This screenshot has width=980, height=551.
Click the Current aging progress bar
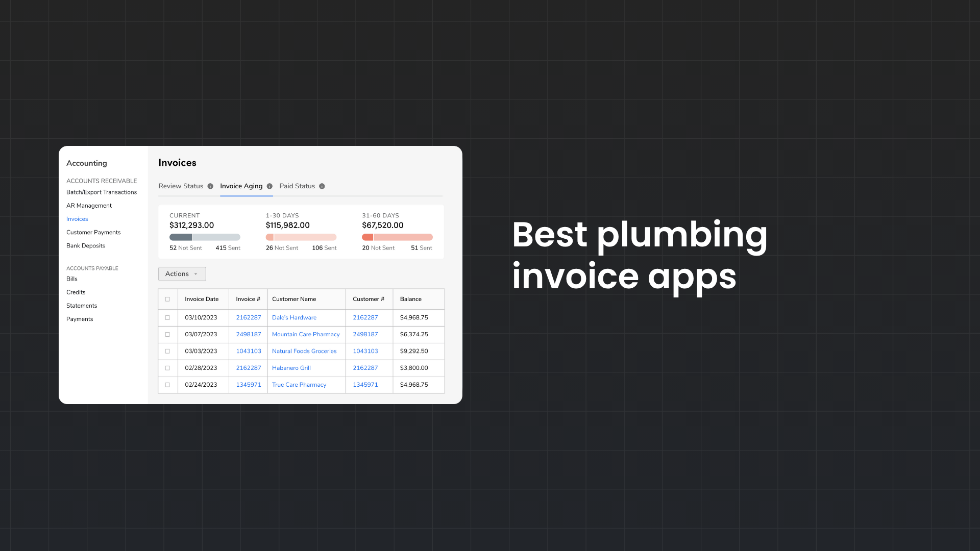click(205, 237)
